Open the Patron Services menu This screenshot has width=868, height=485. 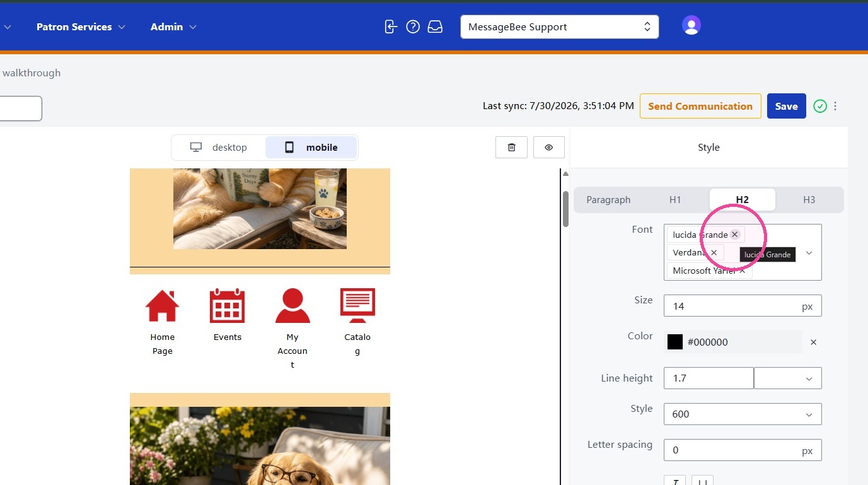tap(81, 26)
